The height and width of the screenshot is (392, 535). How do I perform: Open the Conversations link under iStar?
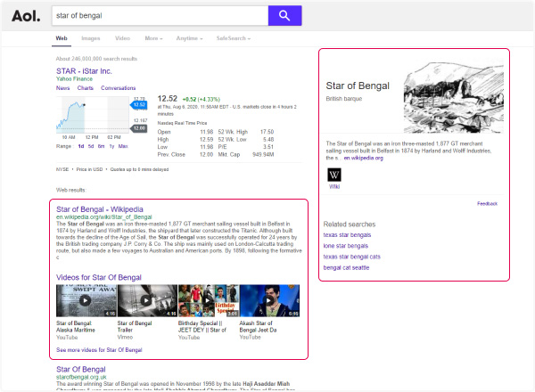click(x=118, y=88)
